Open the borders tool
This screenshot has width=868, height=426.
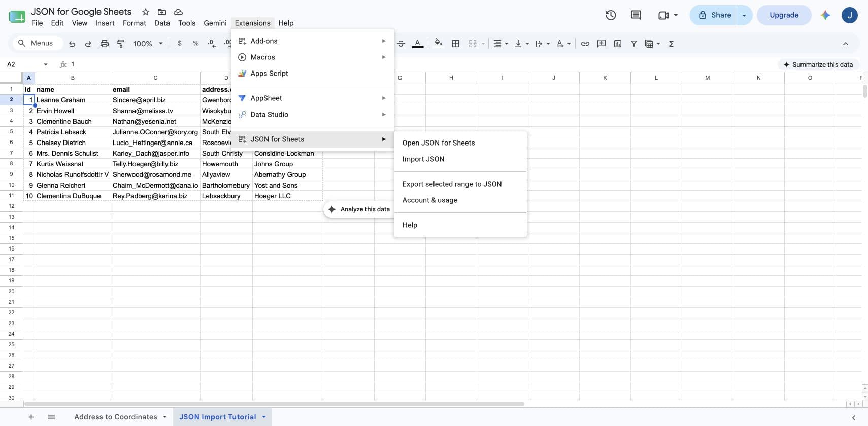point(455,44)
